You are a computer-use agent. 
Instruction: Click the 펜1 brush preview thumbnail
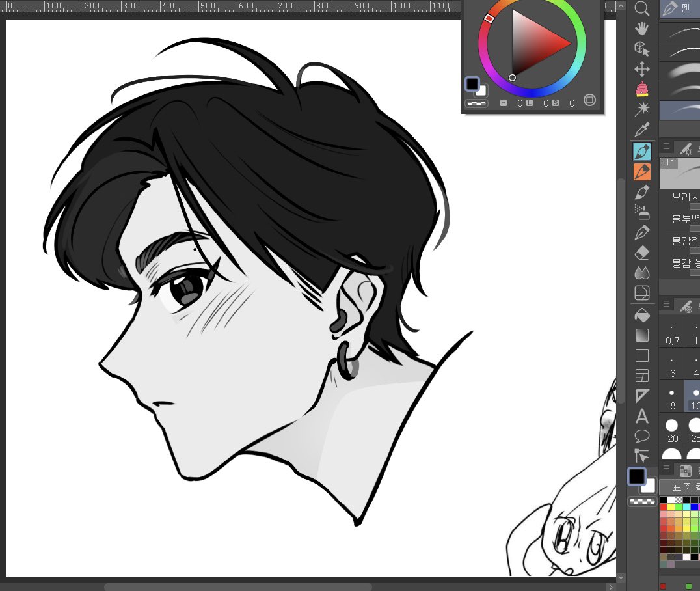click(680, 172)
